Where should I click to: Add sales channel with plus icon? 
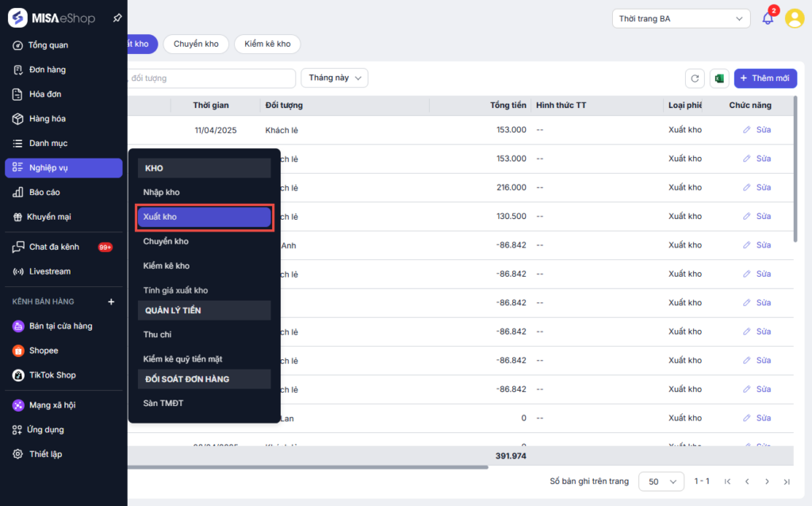point(111,301)
